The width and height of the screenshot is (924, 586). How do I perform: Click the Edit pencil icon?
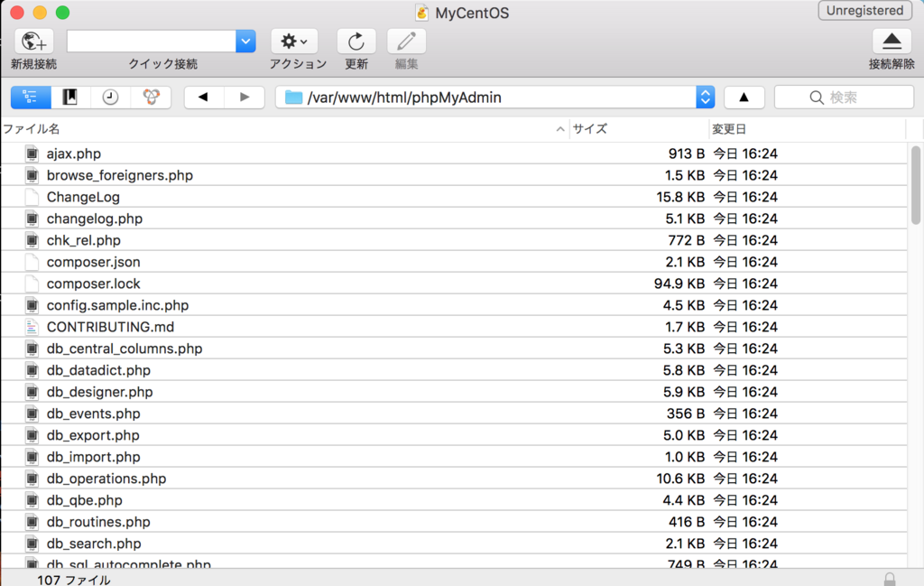coord(406,42)
